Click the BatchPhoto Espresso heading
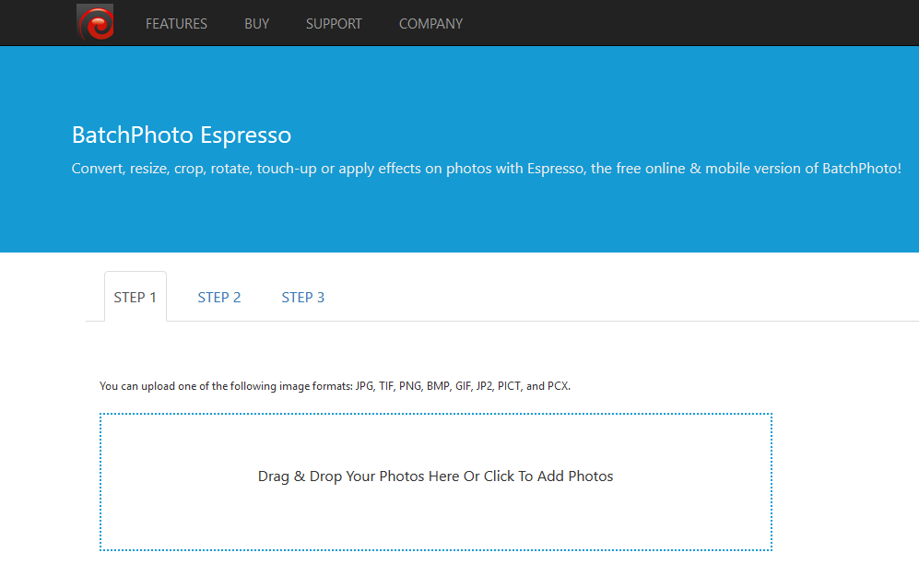This screenshot has height=588, width=919. 181,135
